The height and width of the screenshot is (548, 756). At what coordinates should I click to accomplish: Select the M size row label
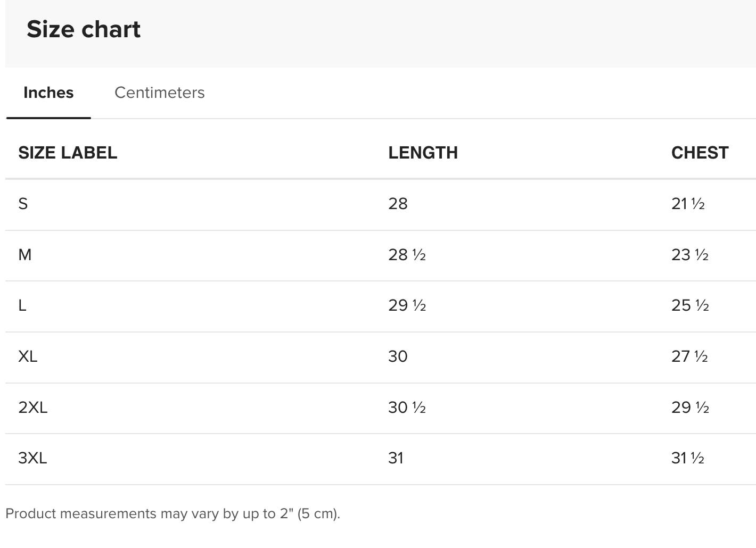25,255
